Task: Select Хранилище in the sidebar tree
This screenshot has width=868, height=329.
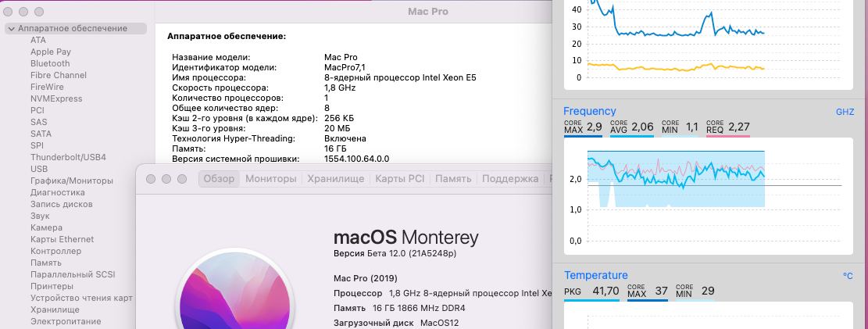Action: tap(55, 309)
